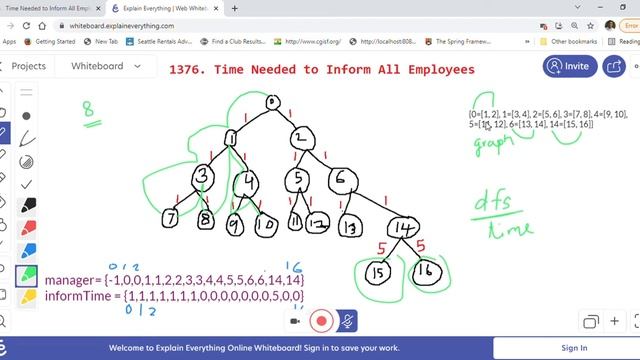Viewport: 640px width, 360px height.
Task: Click the Invite button
Action: 570,66
